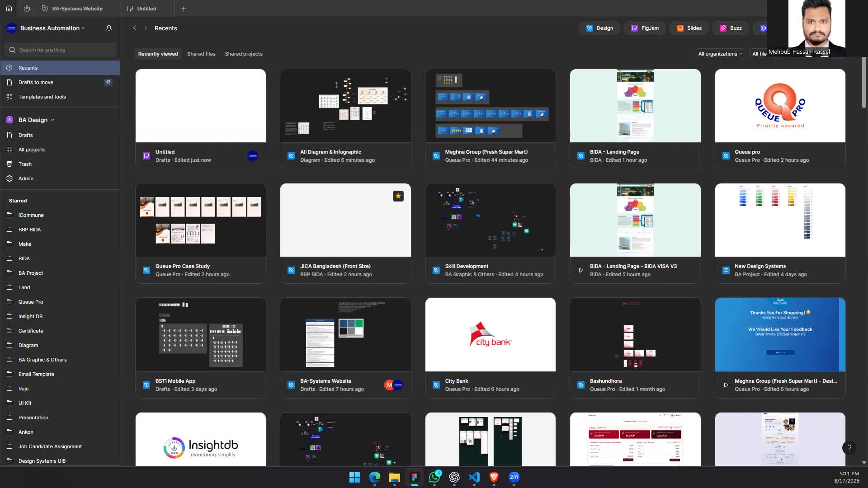This screenshot has width=868, height=488.
Task: Open Drafts to move
Action: [60, 82]
